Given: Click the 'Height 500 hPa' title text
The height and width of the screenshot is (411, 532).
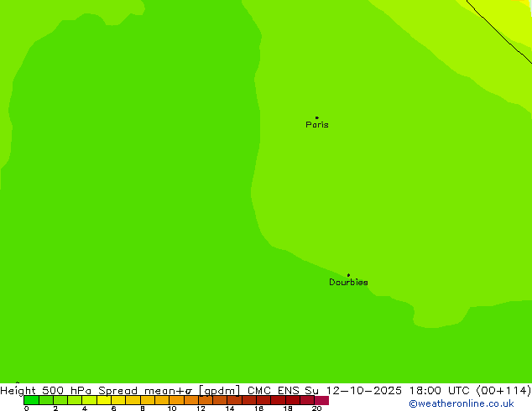Looking at the screenshot, I should tap(46, 390).
